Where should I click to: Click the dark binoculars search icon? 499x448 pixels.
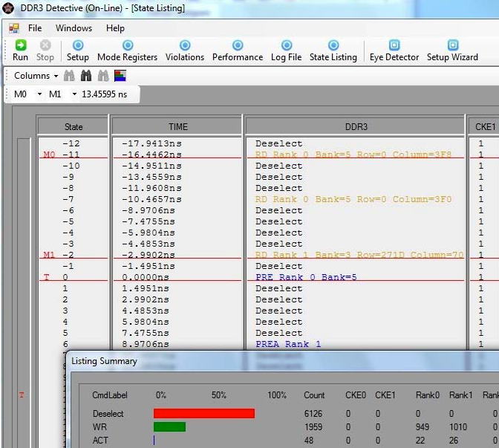[x=86, y=76]
